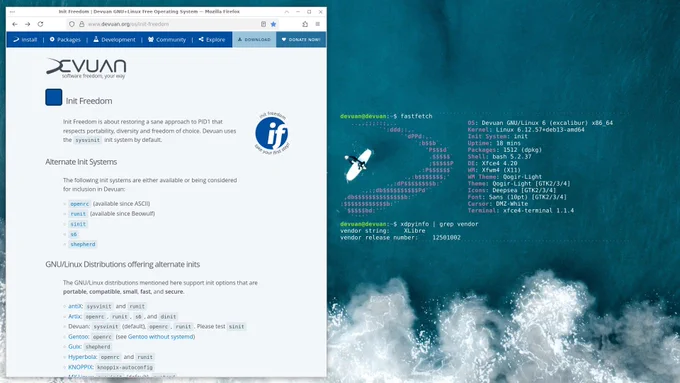The height and width of the screenshot is (383, 680).
Task: Click terminal 'Init System: init' line
Action: (x=498, y=136)
